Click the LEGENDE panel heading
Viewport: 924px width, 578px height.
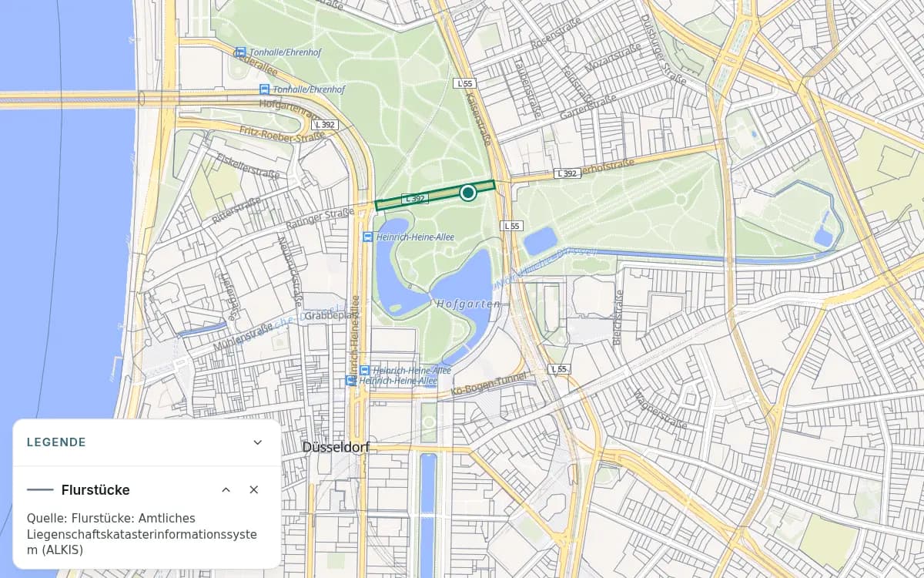56,442
